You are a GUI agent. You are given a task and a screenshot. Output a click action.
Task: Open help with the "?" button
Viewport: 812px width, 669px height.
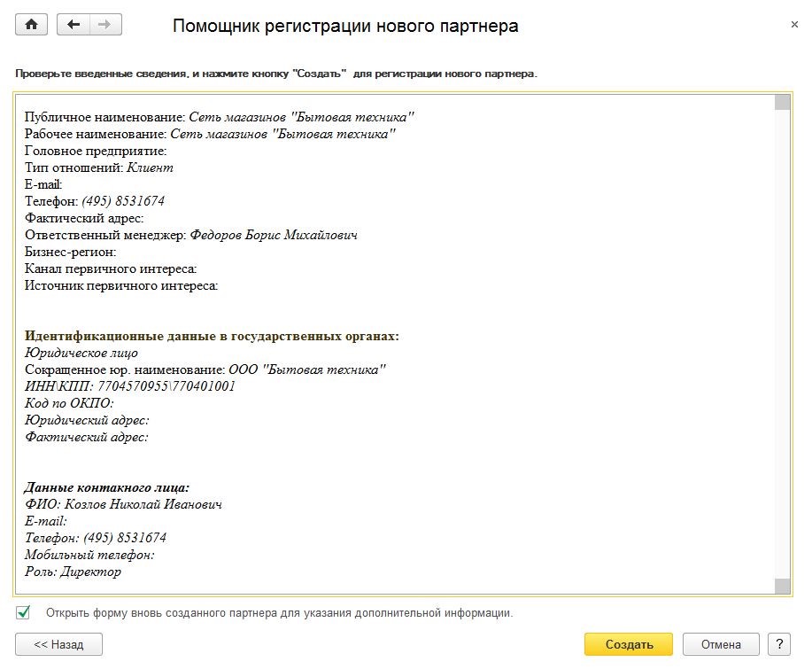tap(779, 644)
